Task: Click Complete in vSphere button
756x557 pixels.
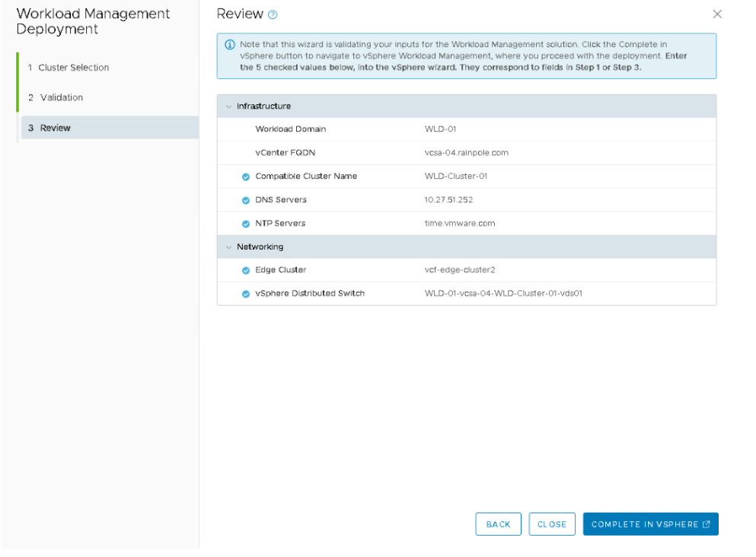Action: pos(650,524)
